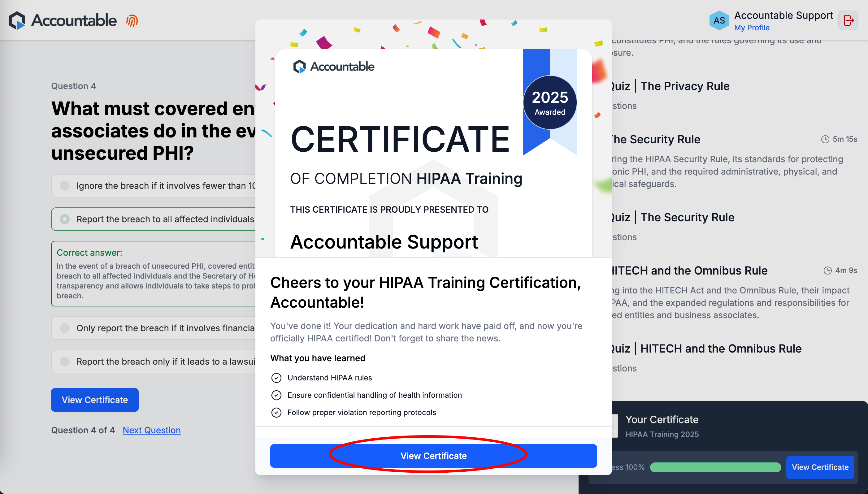The height and width of the screenshot is (494, 868).
Task: Open My Profile link
Action: tap(752, 28)
